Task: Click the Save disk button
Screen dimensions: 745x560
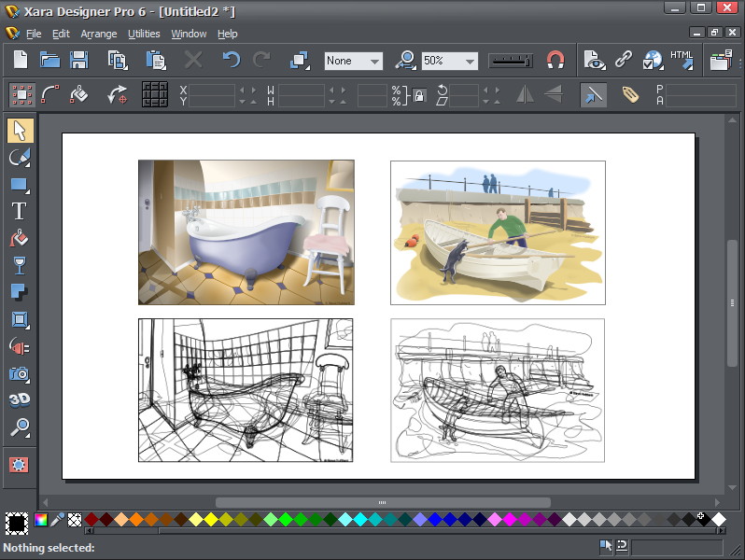Action: [79, 61]
